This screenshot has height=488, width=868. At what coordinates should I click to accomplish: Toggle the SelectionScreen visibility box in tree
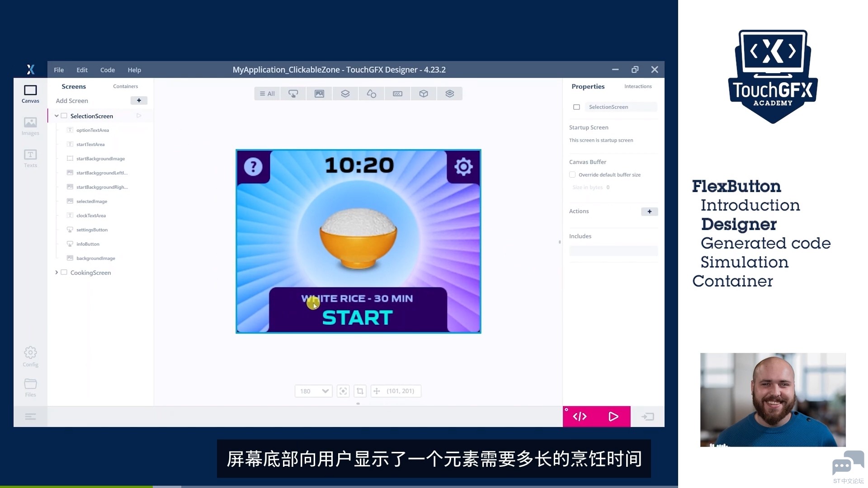click(64, 116)
